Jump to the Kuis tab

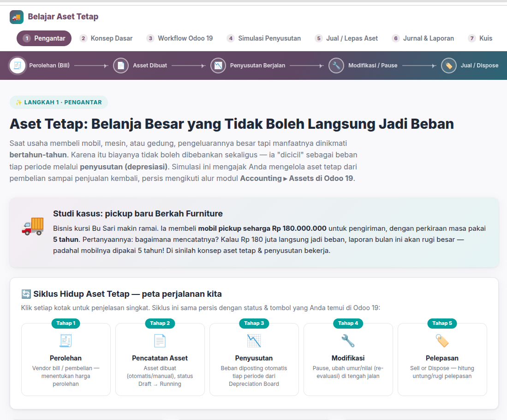tap(480, 38)
